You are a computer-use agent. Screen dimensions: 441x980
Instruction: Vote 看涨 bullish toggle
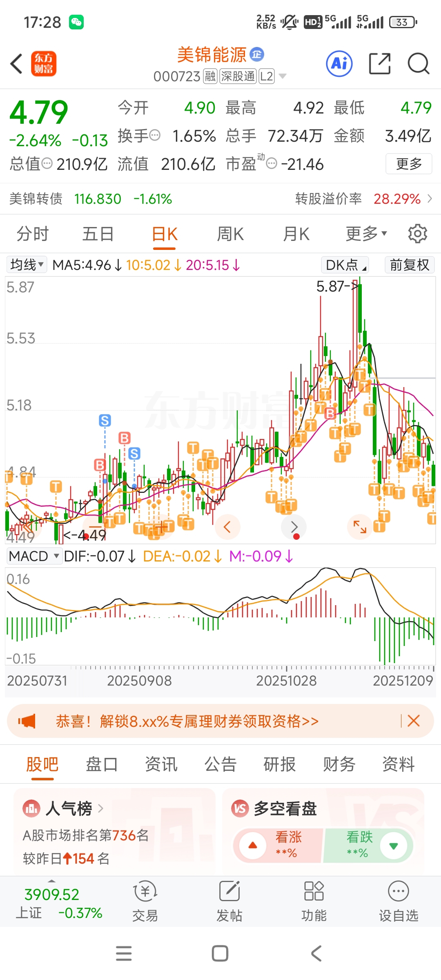pos(278,845)
